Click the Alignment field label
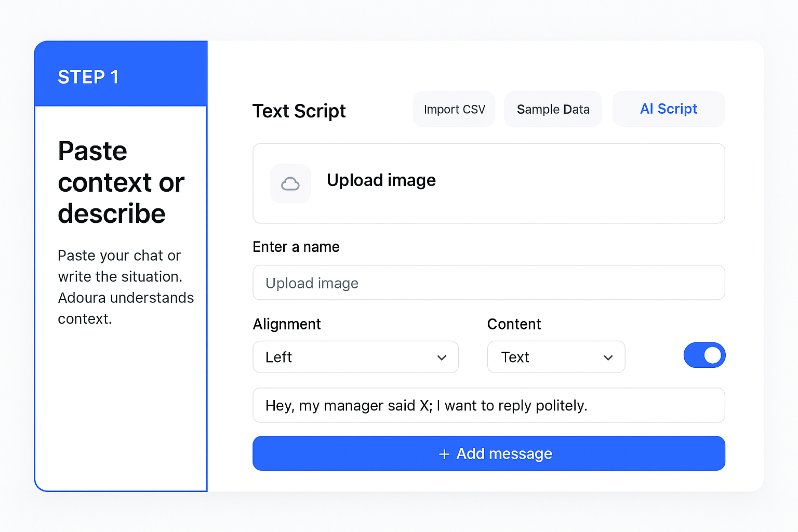 pyautogui.click(x=287, y=324)
